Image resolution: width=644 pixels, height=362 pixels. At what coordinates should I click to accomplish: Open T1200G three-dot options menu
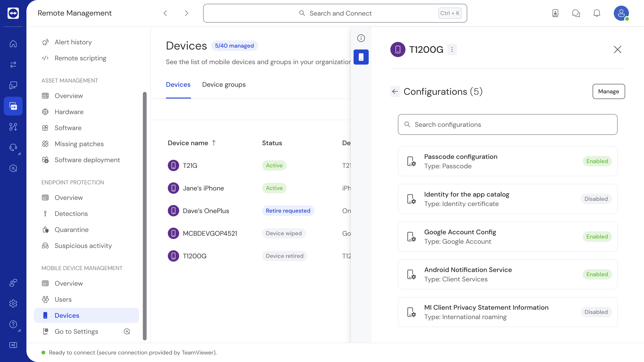click(x=452, y=50)
